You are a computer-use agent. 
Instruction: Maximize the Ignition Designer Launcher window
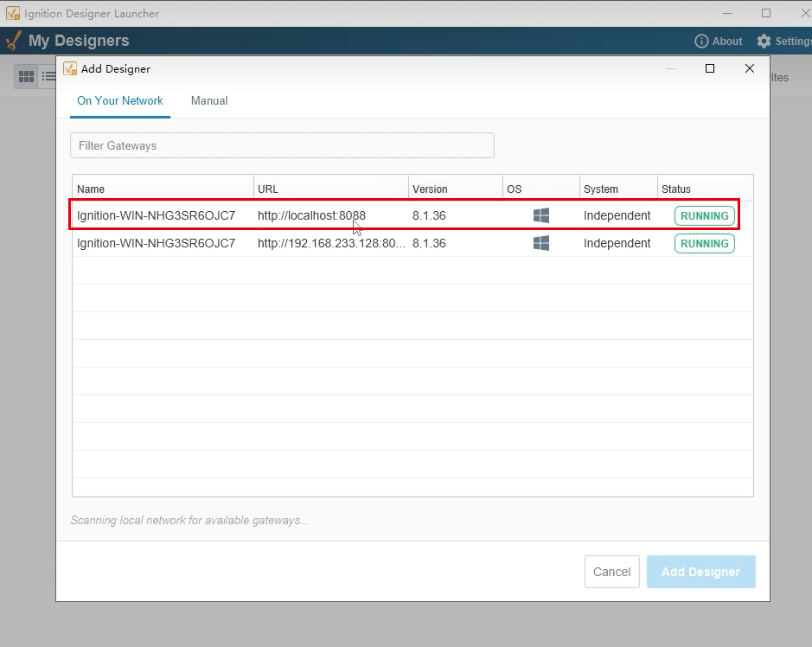pos(766,13)
